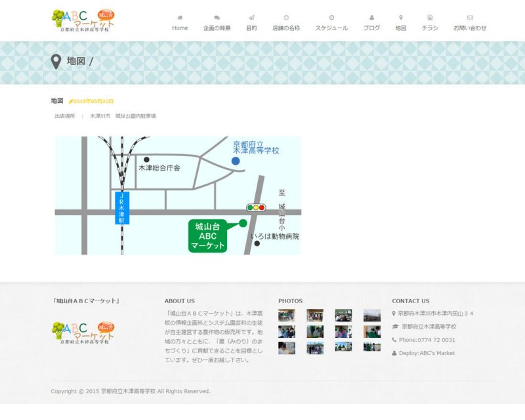
Task: Open the first thumbnail under PHOTOS
Action: click(x=286, y=315)
